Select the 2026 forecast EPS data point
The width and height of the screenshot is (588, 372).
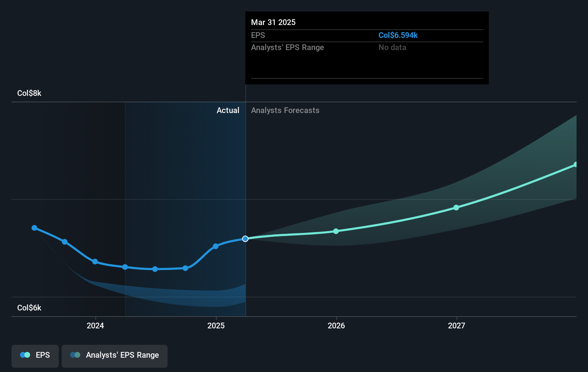[x=336, y=231]
